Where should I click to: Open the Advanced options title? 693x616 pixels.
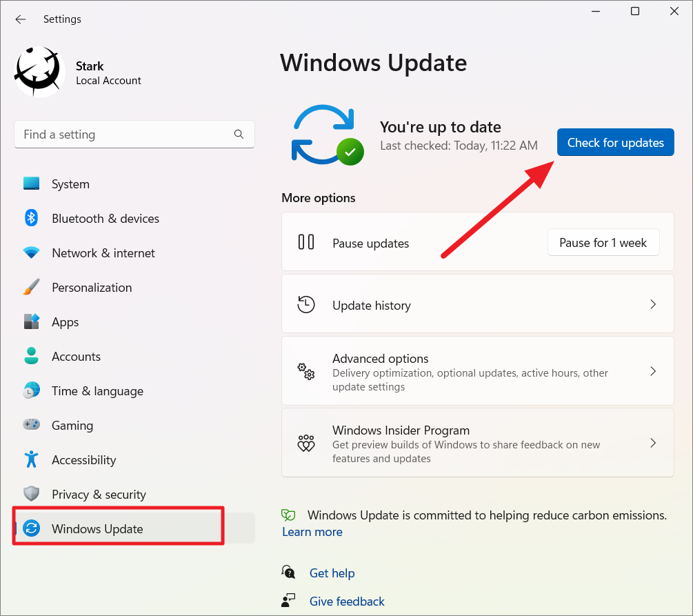[x=380, y=358]
